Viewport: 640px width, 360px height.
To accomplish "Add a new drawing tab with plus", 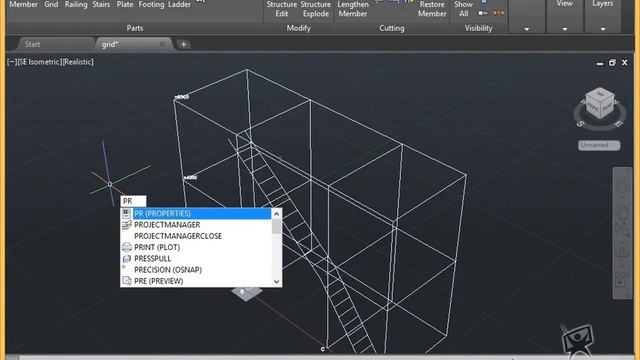I will coord(184,44).
